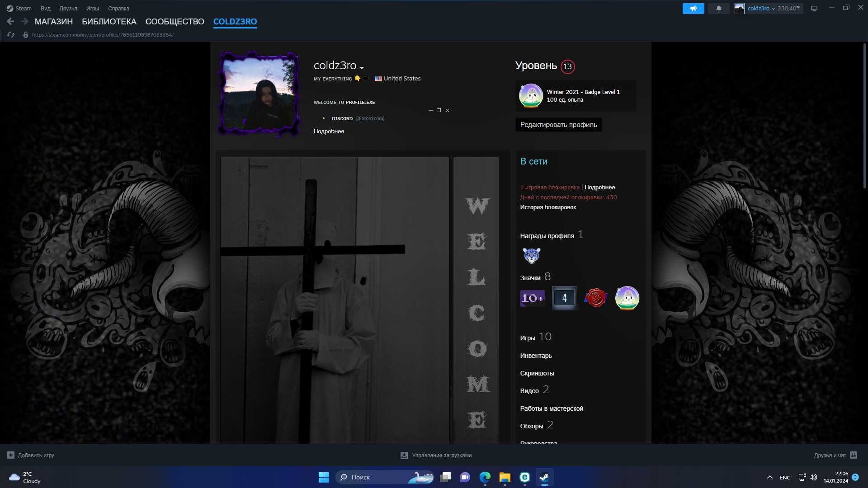The height and width of the screenshot is (488, 868).
Task: Click the discord.com link
Action: click(x=370, y=118)
